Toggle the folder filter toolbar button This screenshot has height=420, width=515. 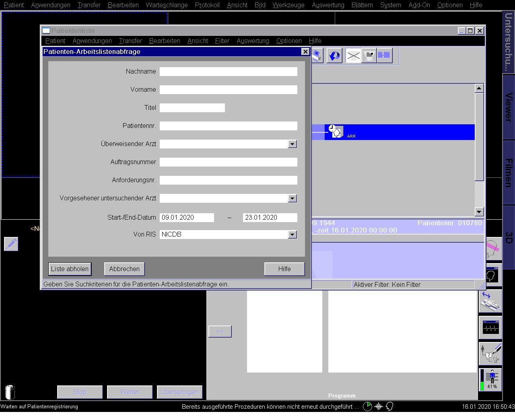pyautogui.click(x=369, y=56)
